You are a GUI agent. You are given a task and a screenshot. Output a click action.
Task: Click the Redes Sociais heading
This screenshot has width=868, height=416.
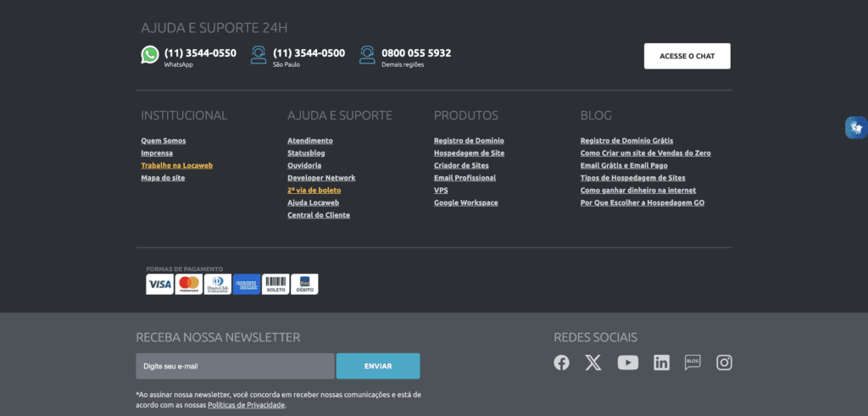point(596,337)
